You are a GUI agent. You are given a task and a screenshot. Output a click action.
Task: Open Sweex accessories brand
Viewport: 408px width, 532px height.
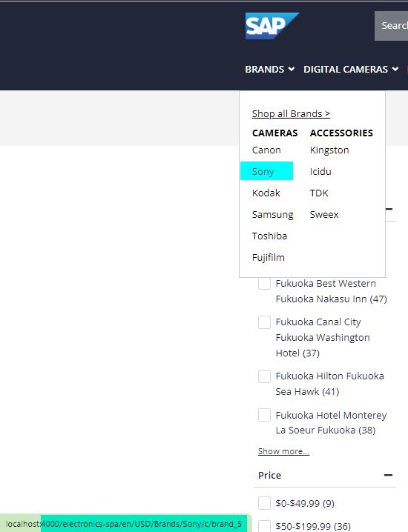[324, 214]
